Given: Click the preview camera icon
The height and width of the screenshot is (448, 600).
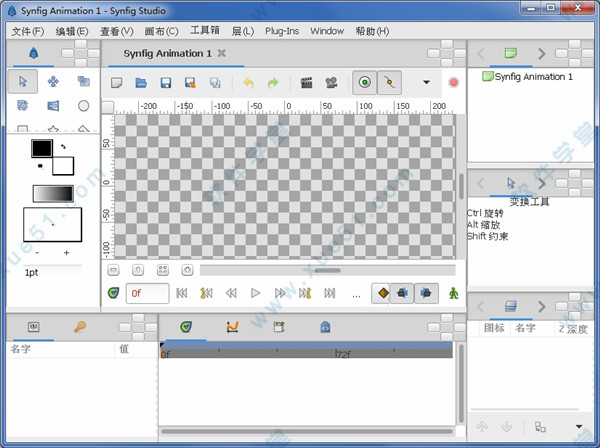Looking at the screenshot, I should 331,83.
